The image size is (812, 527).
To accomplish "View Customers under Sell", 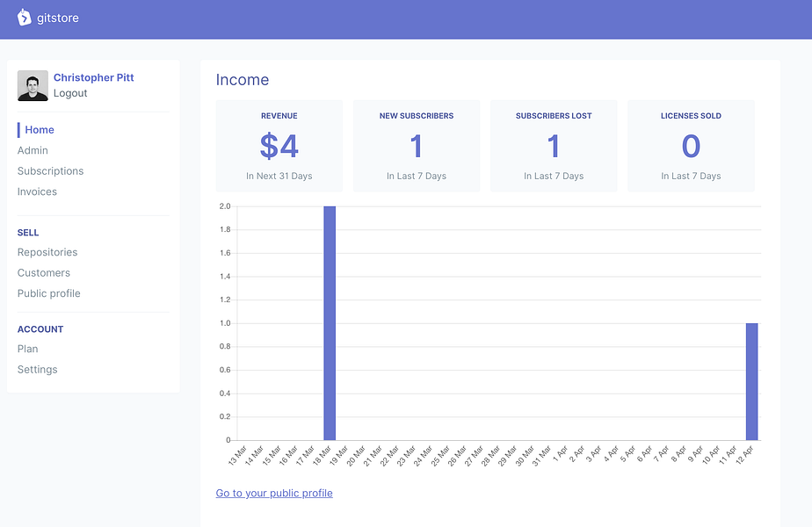I will tap(44, 273).
